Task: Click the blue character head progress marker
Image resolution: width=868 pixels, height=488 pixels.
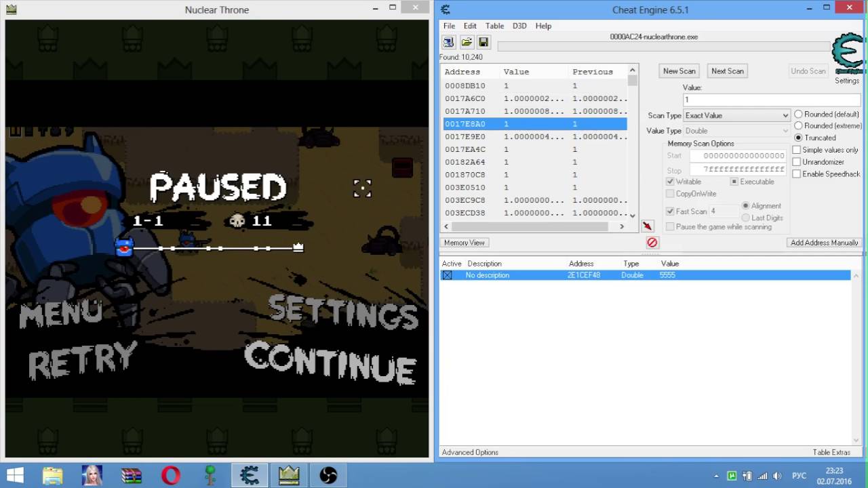Action: click(x=124, y=248)
